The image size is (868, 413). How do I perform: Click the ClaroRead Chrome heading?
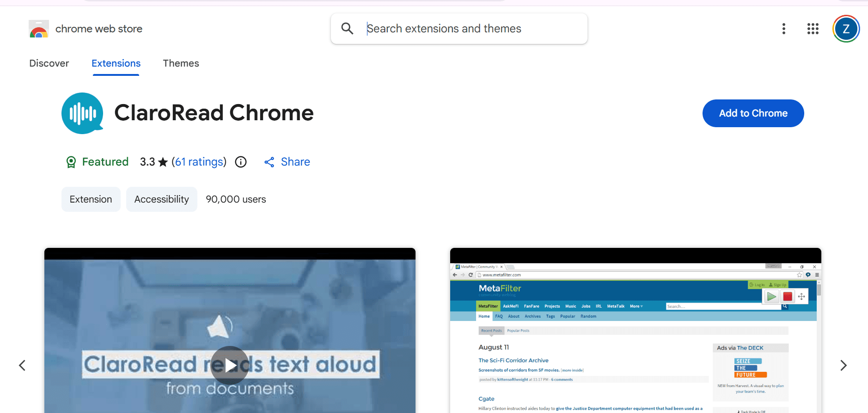[x=214, y=113]
